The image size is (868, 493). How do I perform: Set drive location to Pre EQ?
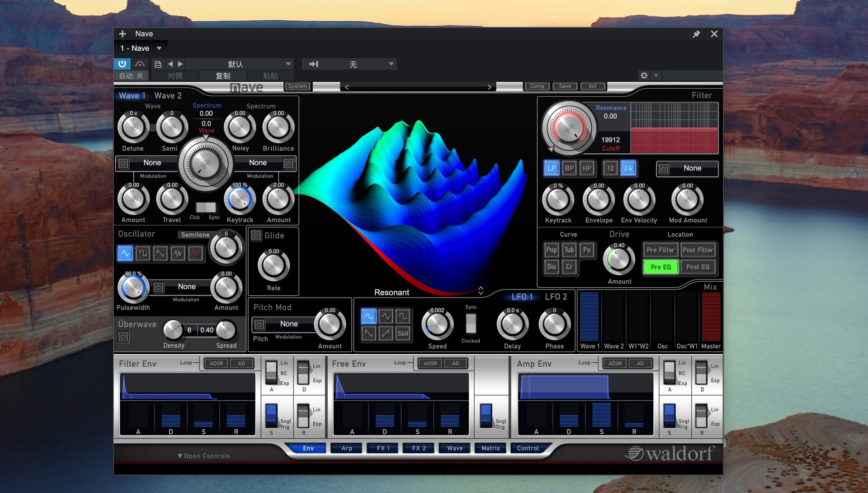coord(660,267)
